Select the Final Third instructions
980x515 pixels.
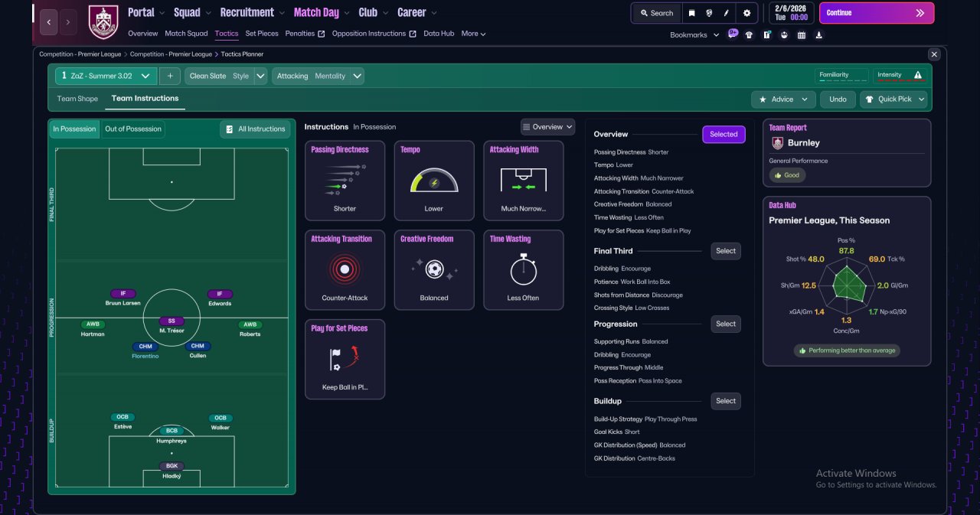click(x=726, y=251)
